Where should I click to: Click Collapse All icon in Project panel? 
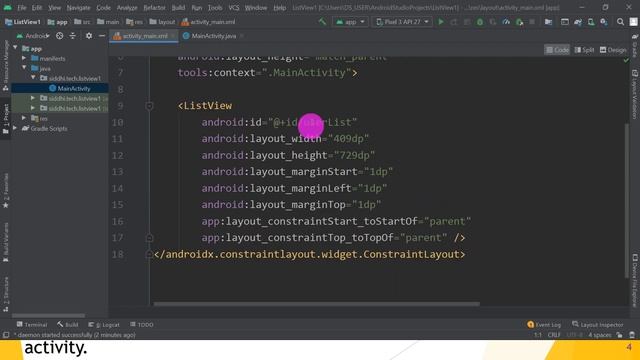pos(72,36)
